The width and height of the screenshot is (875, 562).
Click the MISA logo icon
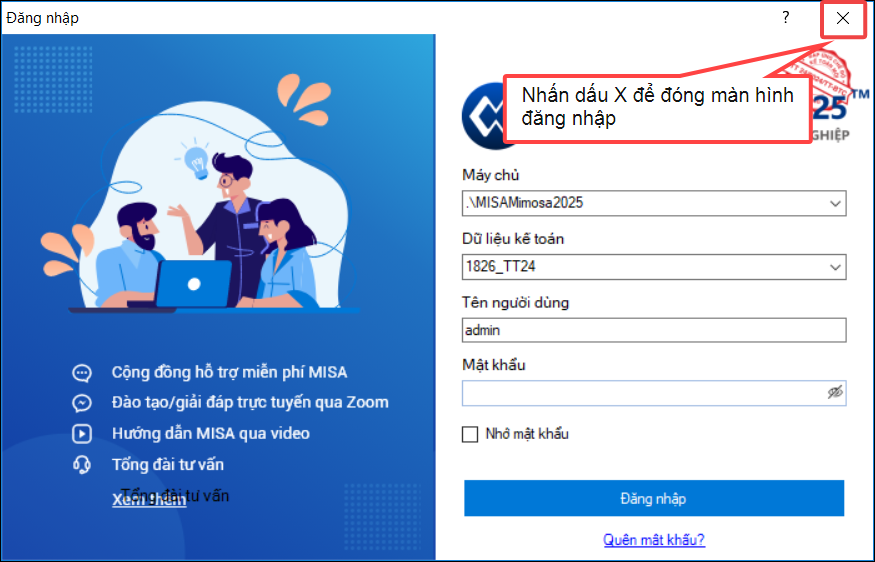pyautogui.click(x=483, y=116)
